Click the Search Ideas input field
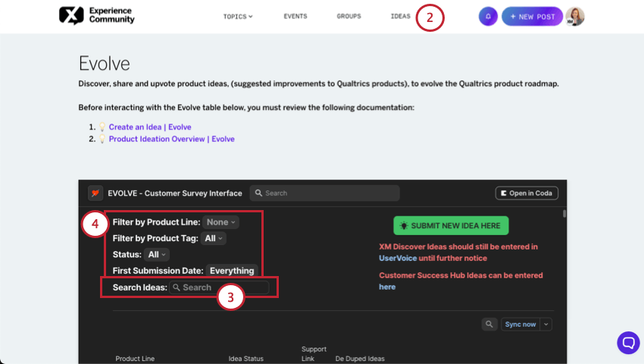Viewport: 644px width, 364px height. pyautogui.click(x=220, y=287)
